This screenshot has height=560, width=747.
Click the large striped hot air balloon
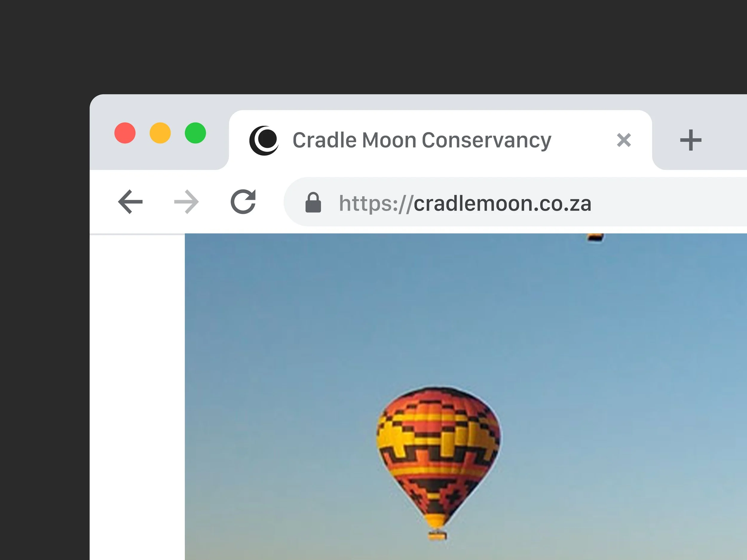coord(438,456)
